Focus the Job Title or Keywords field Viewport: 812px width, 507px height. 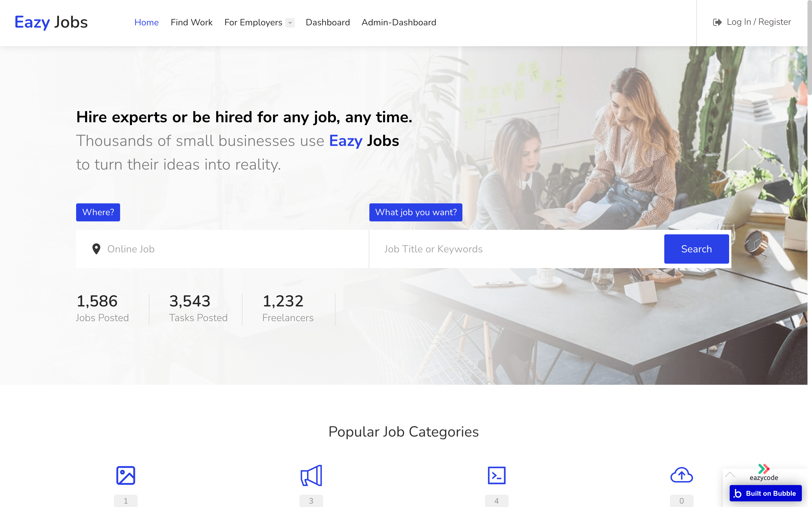[x=517, y=249]
